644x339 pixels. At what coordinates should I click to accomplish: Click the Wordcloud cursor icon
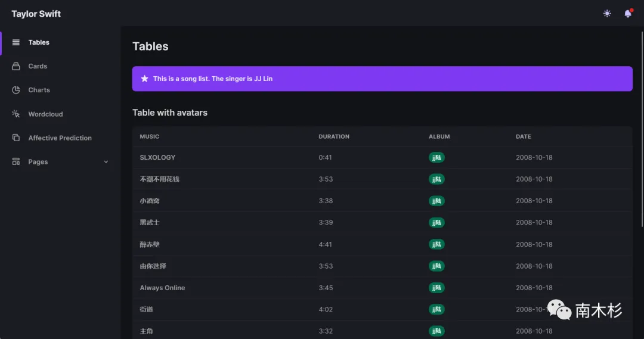pyautogui.click(x=16, y=114)
